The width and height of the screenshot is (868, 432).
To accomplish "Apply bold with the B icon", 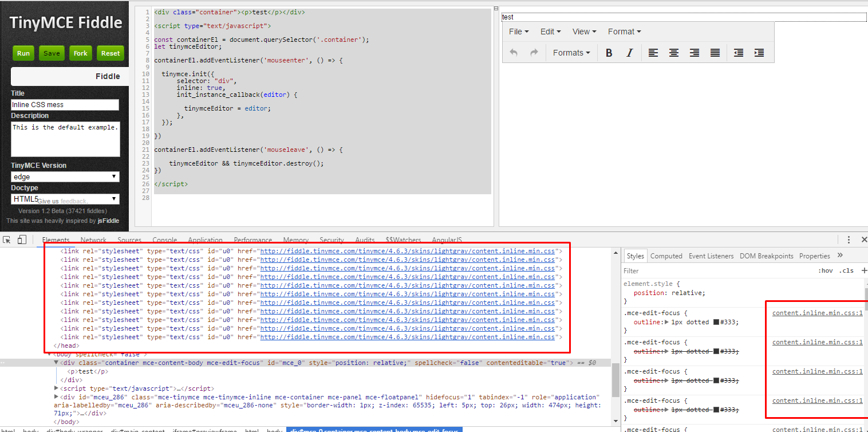I will (x=609, y=53).
